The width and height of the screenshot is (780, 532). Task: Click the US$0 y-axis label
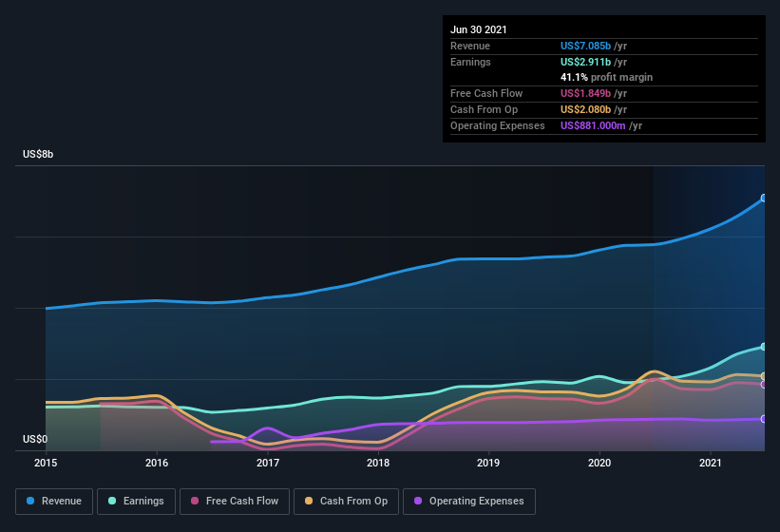coord(35,440)
